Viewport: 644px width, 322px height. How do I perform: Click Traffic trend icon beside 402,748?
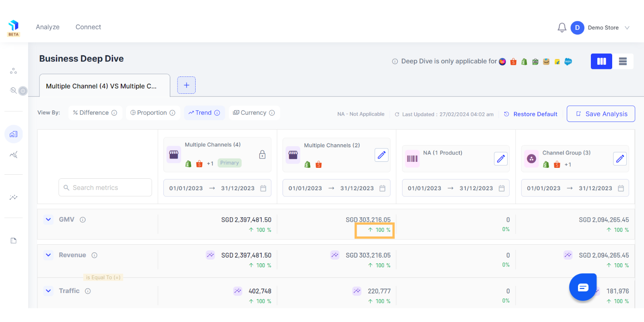tap(238, 291)
